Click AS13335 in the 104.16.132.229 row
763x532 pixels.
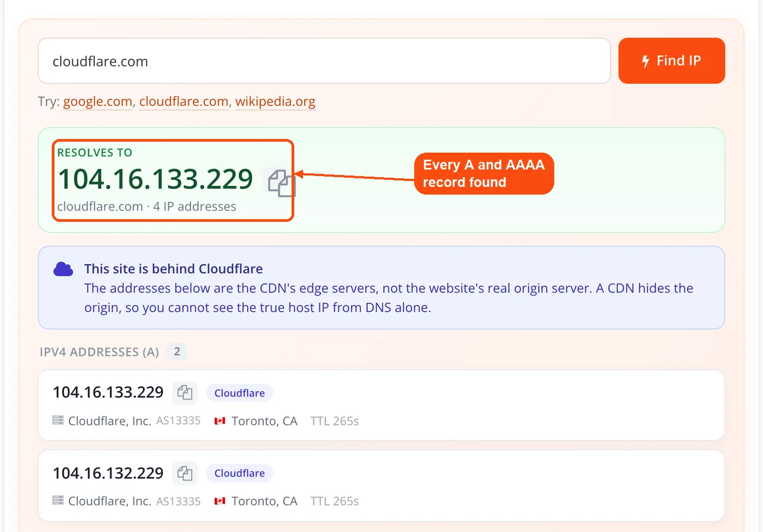point(178,501)
